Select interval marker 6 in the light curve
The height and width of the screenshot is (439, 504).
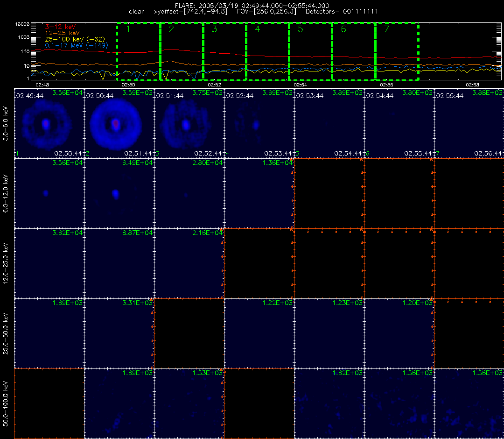[343, 29]
